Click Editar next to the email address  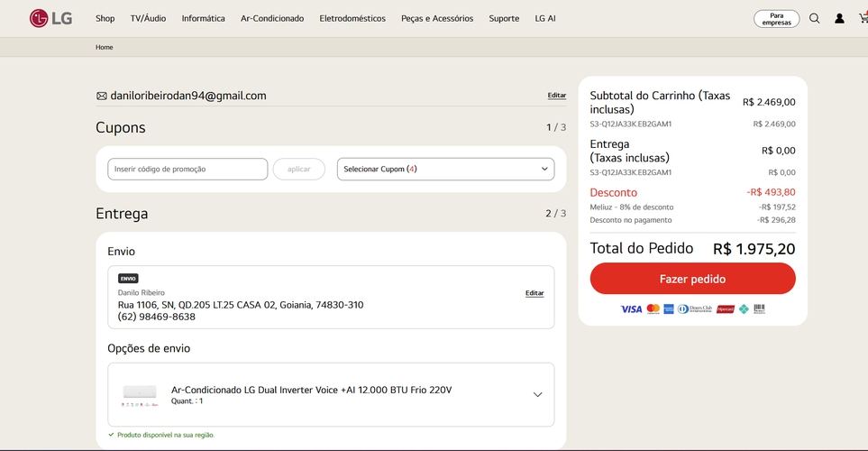point(557,96)
